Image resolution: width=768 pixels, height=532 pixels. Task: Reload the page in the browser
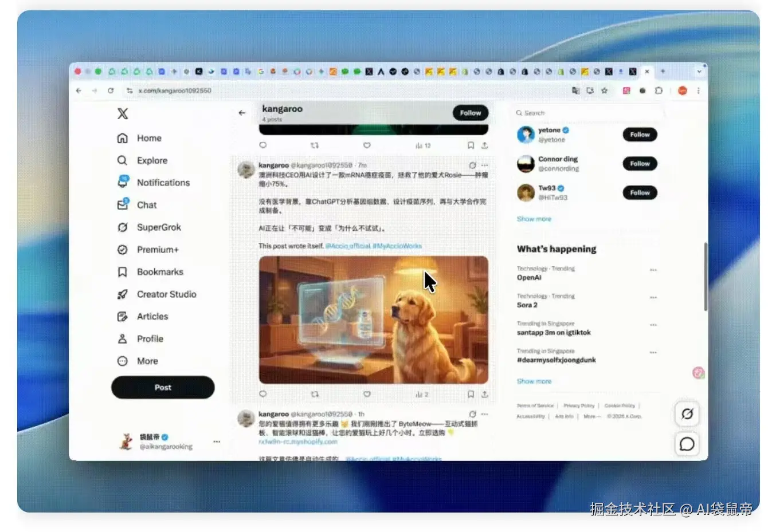click(x=111, y=90)
